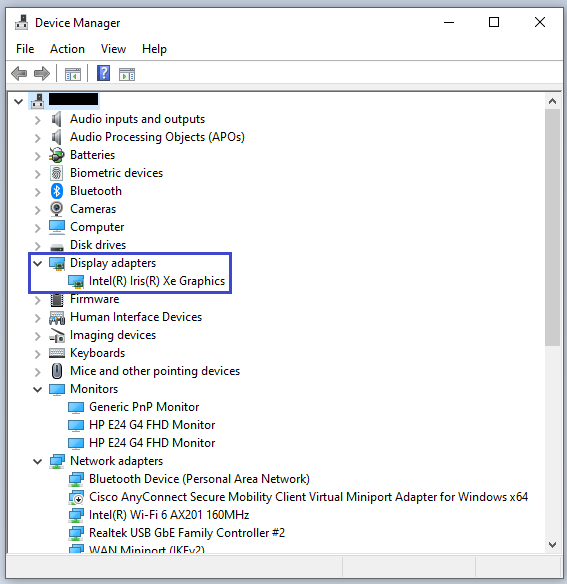Open the File menu
The height and width of the screenshot is (584, 567).
click(25, 49)
